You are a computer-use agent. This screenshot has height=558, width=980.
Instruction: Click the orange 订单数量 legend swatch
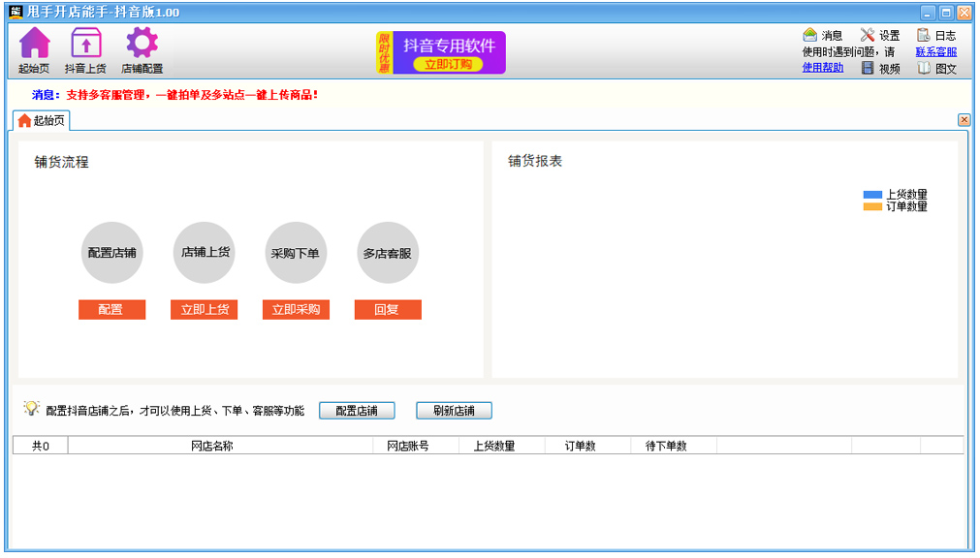coord(872,207)
